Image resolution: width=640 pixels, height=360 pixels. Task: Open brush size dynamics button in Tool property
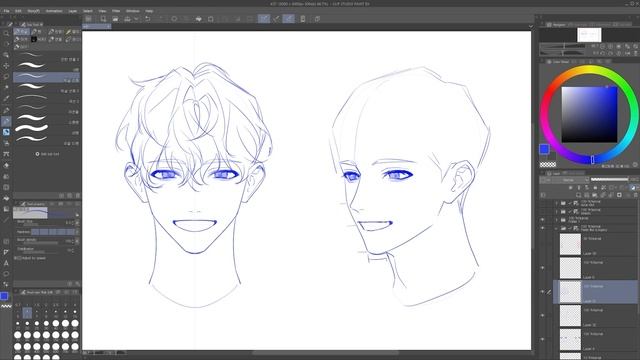pyautogui.click(x=77, y=222)
